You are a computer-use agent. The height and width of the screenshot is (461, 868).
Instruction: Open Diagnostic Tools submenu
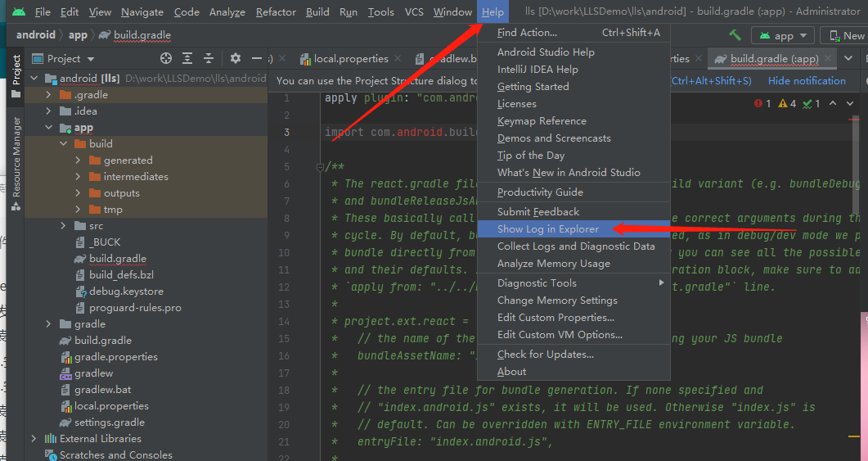tap(574, 282)
